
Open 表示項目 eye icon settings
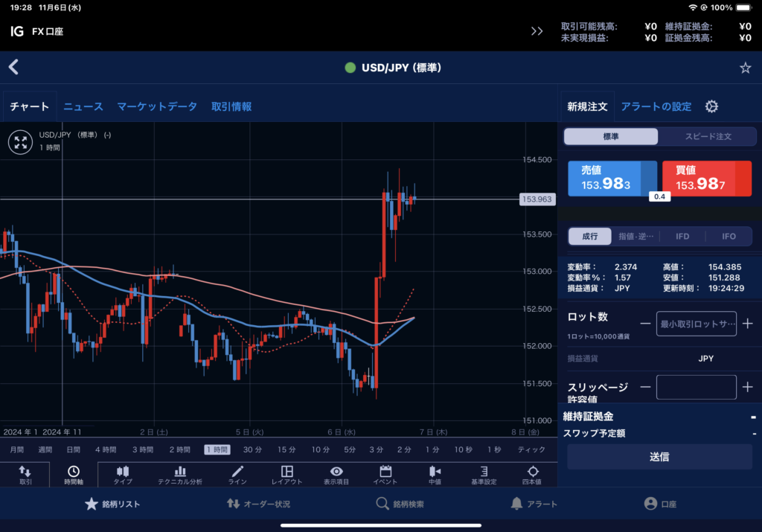(x=336, y=475)
